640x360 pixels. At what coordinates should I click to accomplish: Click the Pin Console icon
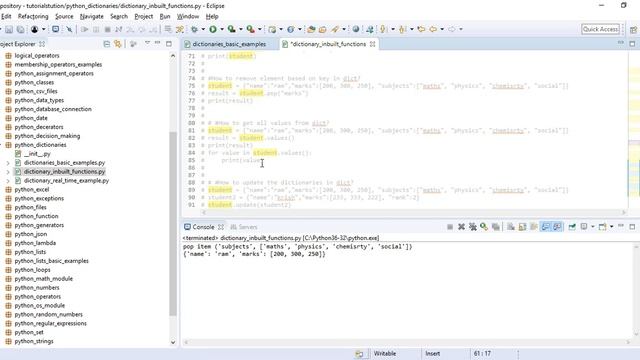click(x=572, y=227)
